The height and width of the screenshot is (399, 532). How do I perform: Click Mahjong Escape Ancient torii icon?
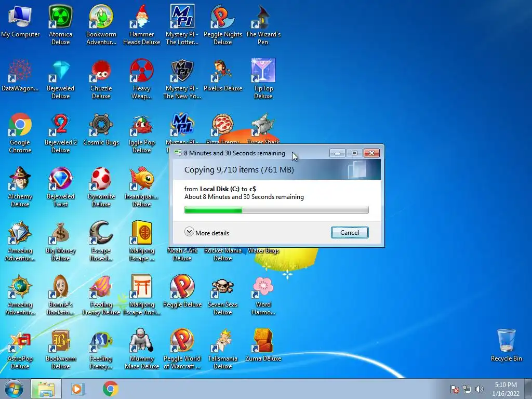coord(141,295)
